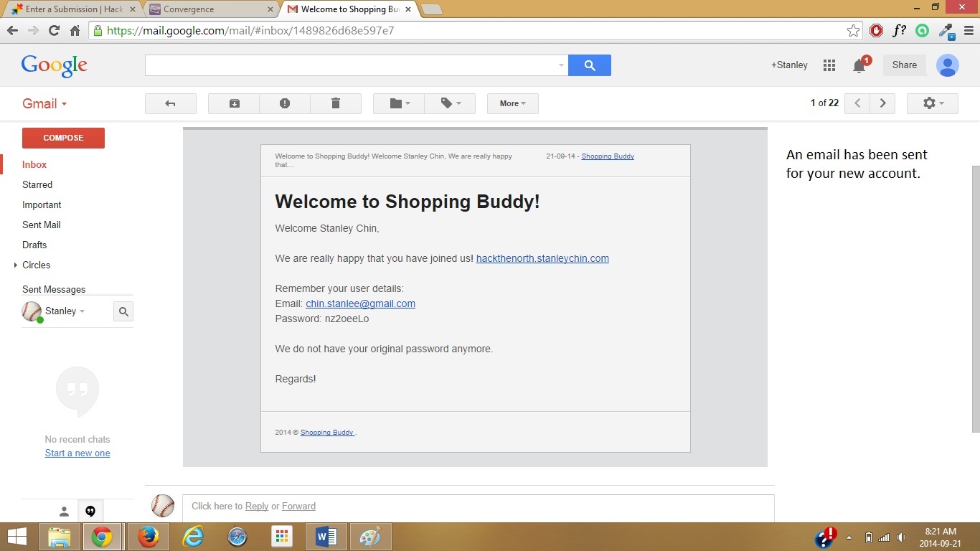This screenshot has height=551, width=980.
Task: Reload the page
Action: [54, 31]
